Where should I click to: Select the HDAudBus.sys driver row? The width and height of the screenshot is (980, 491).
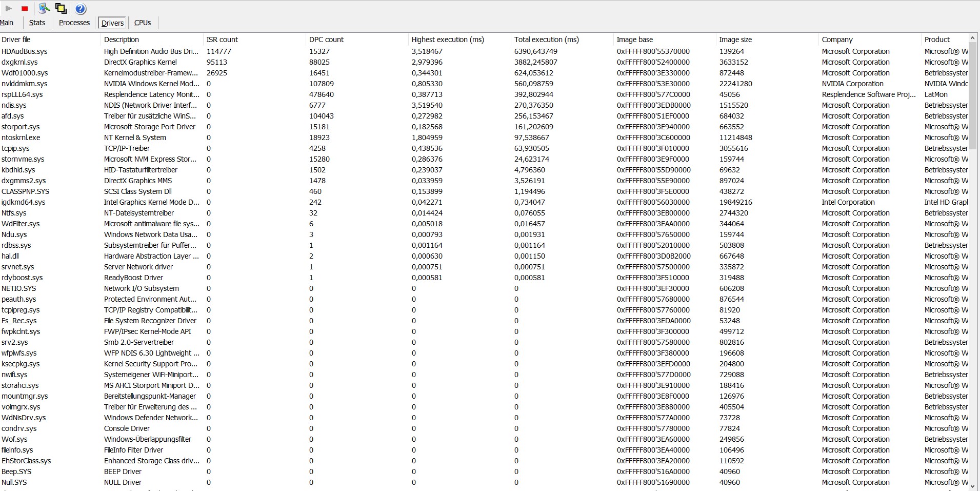click(x=484, y=51)
